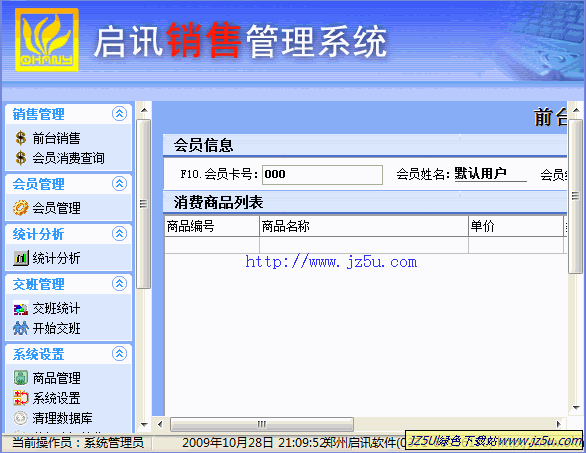Click the colorful icon beside 交班统计
Viewport: 586px width, 453px height.
(21, 308)
